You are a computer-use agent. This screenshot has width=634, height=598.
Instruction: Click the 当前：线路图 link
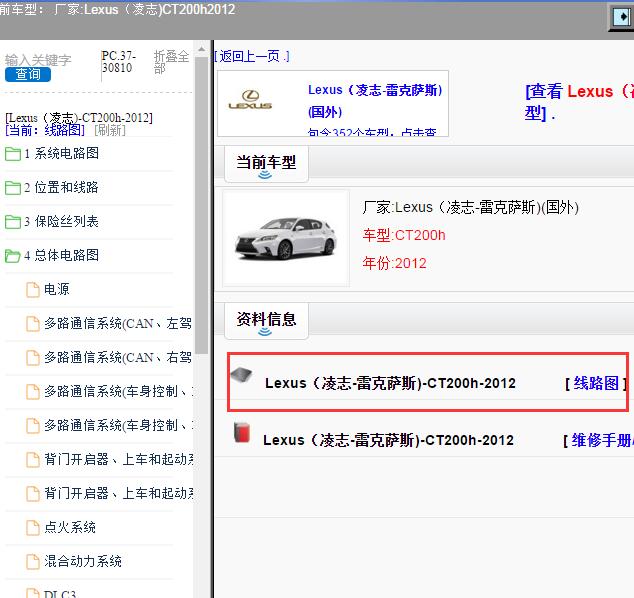pyautogui.click(x=45, y=130)
